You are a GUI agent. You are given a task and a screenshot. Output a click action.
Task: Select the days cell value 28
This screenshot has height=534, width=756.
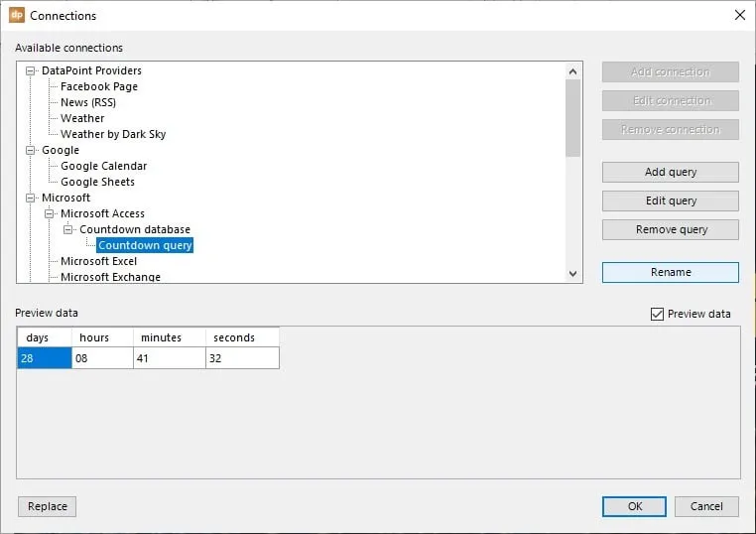click(x=45, y=358)
